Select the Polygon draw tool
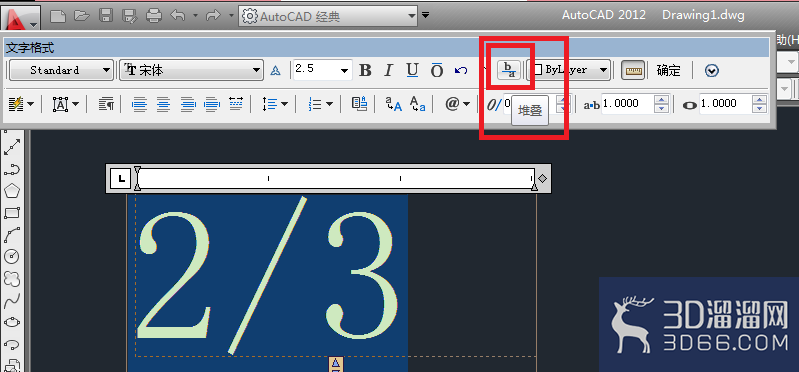Viewport: 799px width, 372px height. 12,191
